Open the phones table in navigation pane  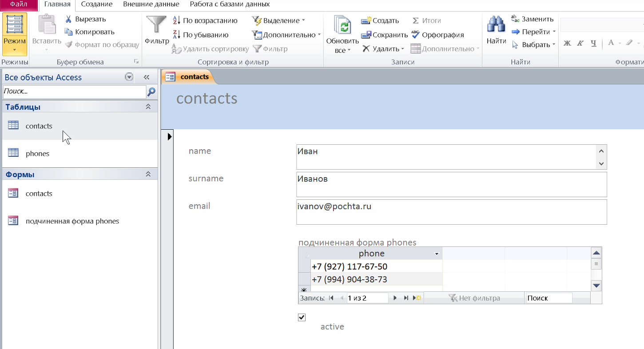pos(79,154)
